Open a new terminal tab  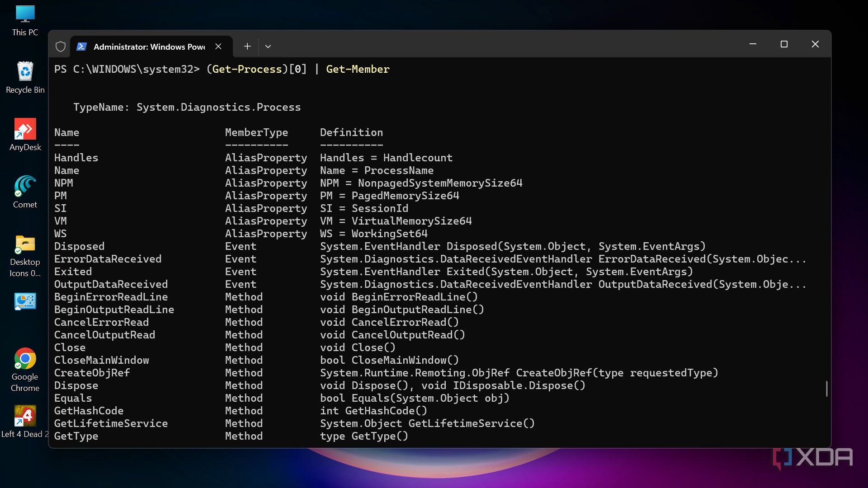[247, 46]
